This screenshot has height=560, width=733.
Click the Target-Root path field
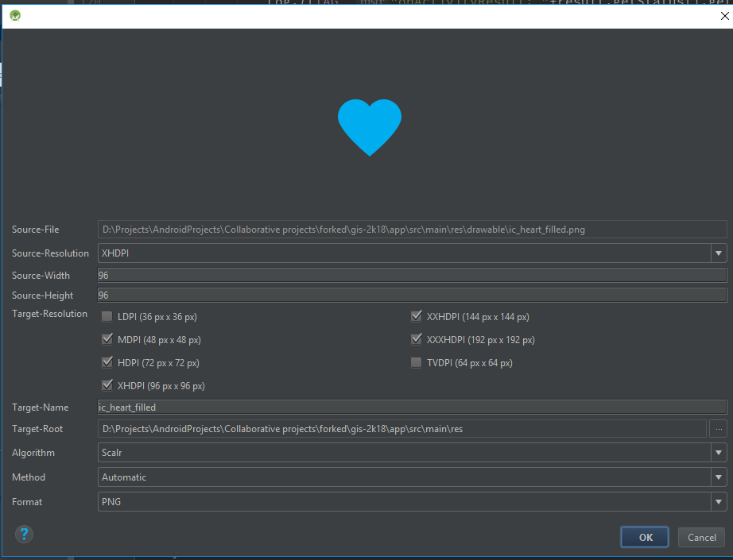pos(402,429)
